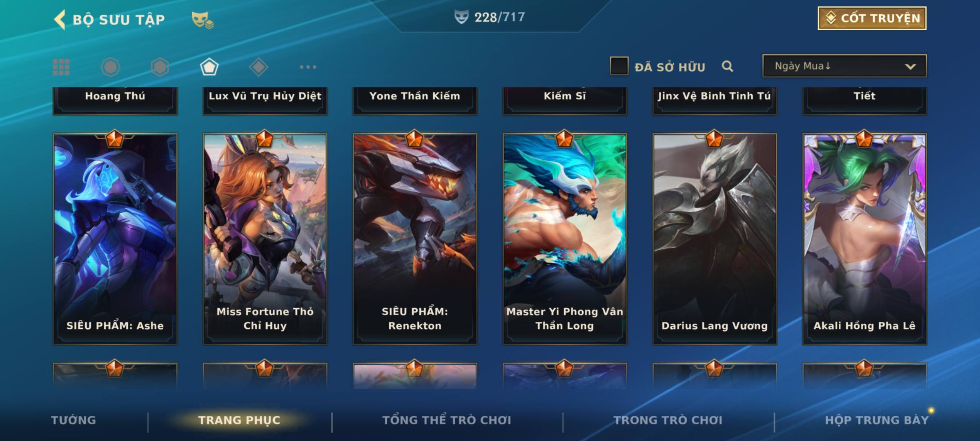Viewport: 980px width, 441px height.
Task: Click the search magnifier icon
Action: pyautogui.click(x=727, y=66)
